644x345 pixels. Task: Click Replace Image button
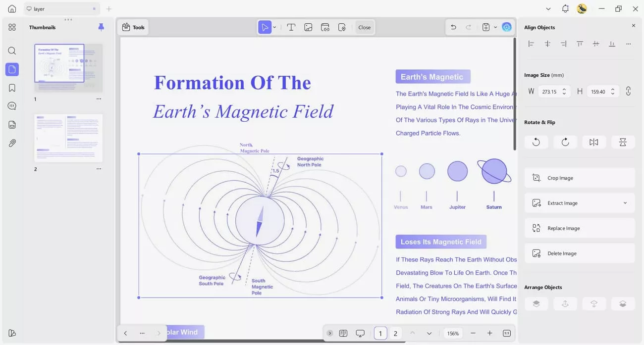pos(580,228)
